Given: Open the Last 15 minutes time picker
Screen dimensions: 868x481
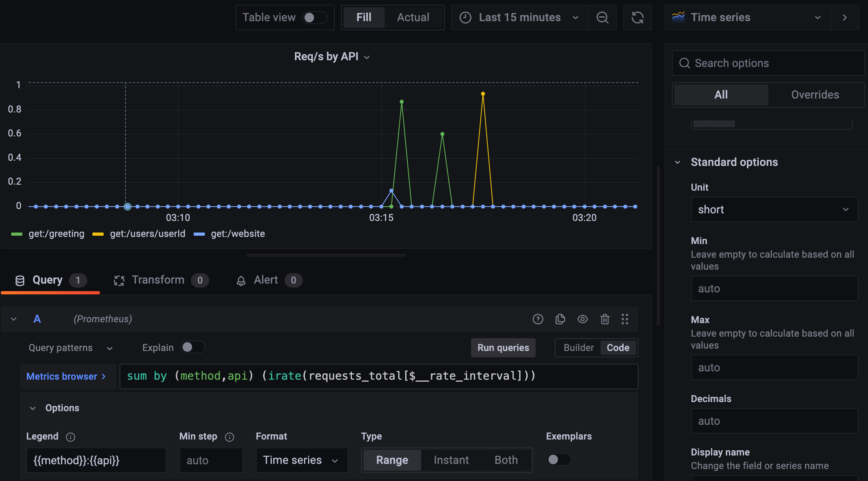Looking at the screenshot, I should point(519,18).
